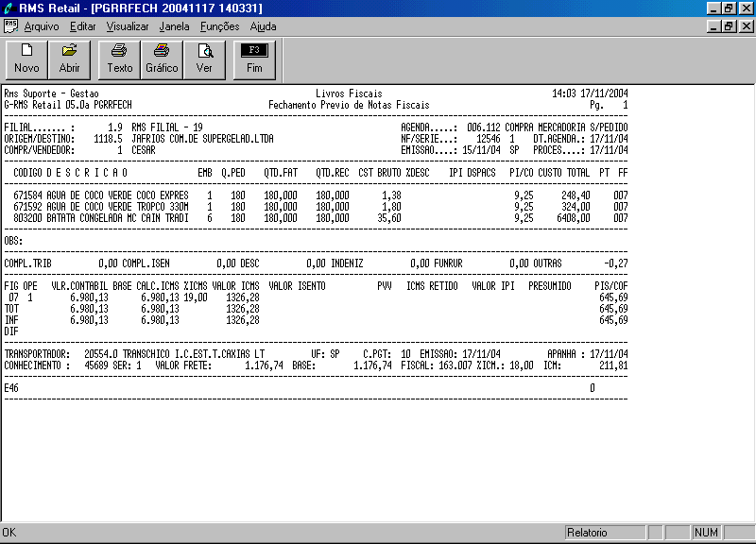Click the title Livros Fiscais
Viewport: 756px width, 544px height.
coord(349,93)
